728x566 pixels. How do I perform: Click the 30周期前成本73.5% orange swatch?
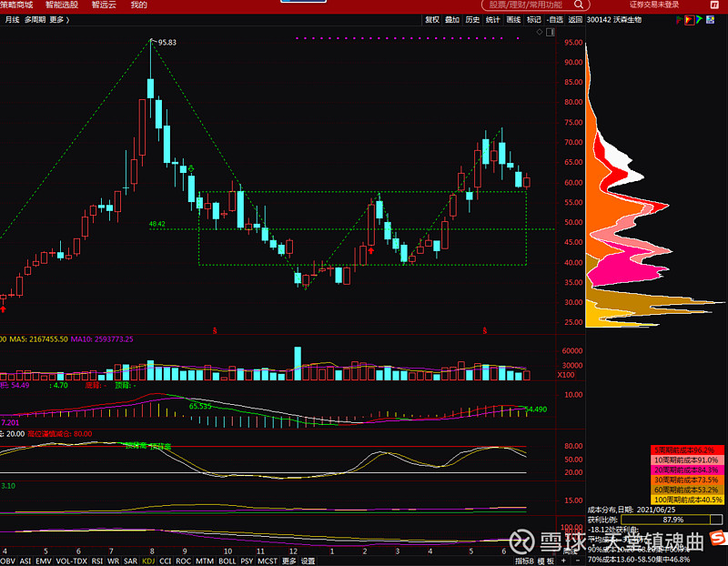pos(687,480)
